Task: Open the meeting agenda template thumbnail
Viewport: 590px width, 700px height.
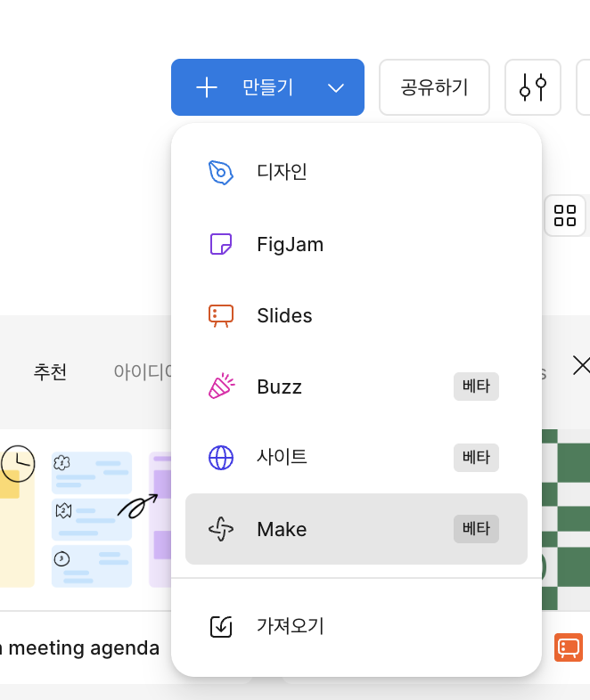Action: point(86,519)
